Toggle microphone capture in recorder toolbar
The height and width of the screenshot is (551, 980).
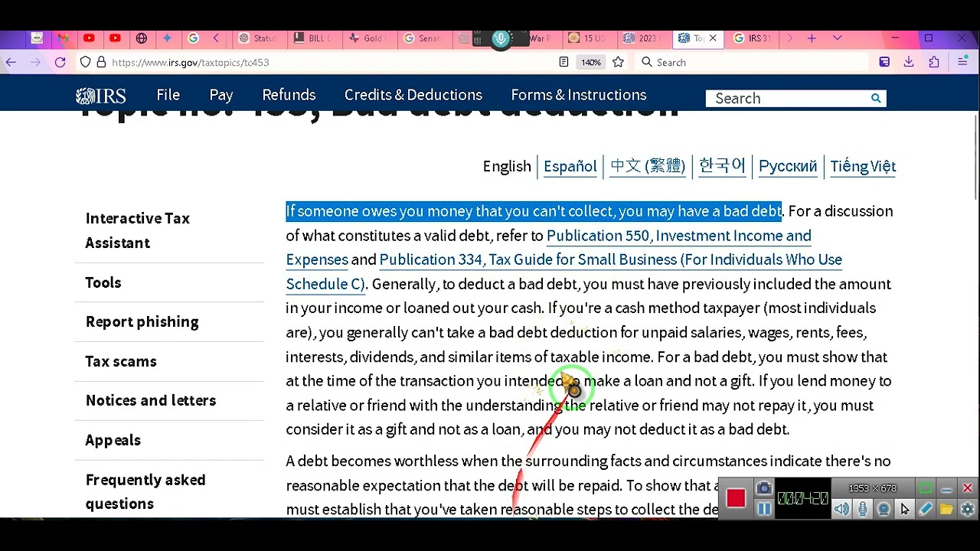tap(863, 509)
